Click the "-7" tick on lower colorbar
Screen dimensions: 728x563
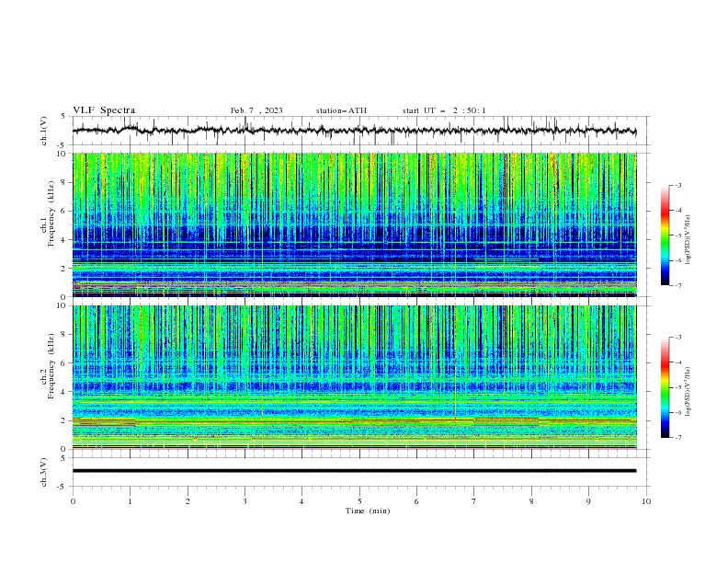click(677, 438)
